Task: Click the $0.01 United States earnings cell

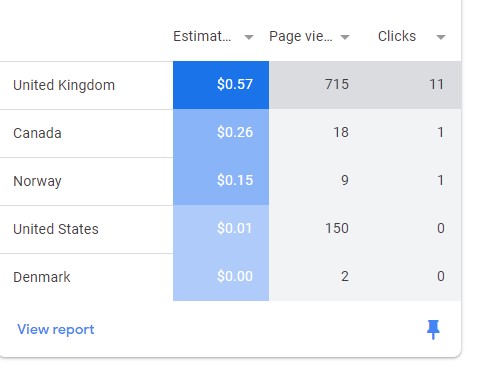Action: [x=221, y=229]
